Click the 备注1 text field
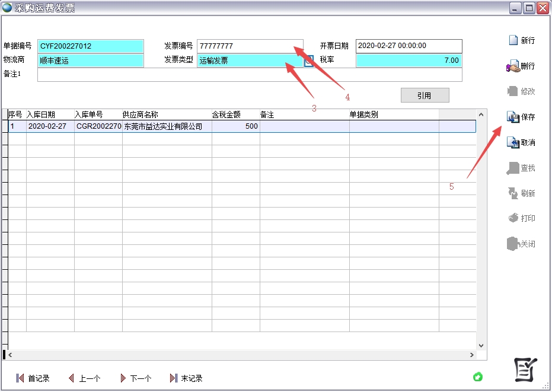Image resolution: width=552 pixels, height=392 pixels. (x=249, y=75)
